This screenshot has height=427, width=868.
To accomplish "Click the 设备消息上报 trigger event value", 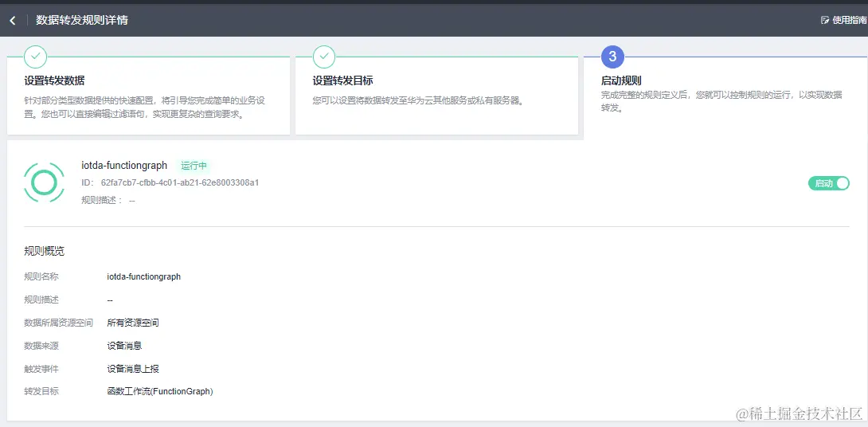I will [133, 368].
